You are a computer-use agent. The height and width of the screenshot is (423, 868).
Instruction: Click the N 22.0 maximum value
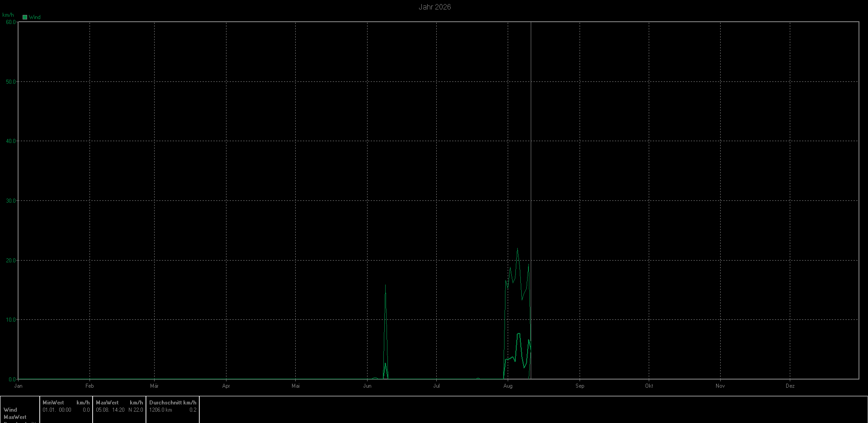coord(136,410)
